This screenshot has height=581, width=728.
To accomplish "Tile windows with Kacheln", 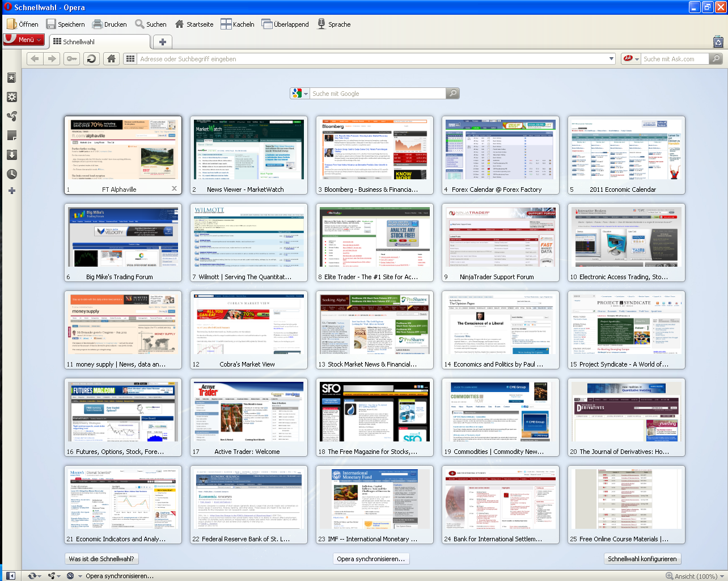I will 238,24.
